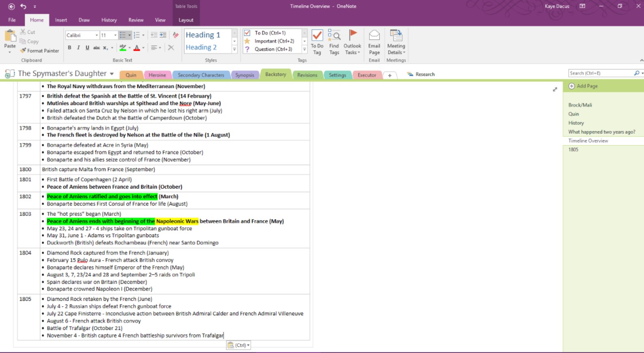Check the To Do tag checkbox
This screenshot has width=644, height=353.
pyautogui.click(x=247, y=33)
